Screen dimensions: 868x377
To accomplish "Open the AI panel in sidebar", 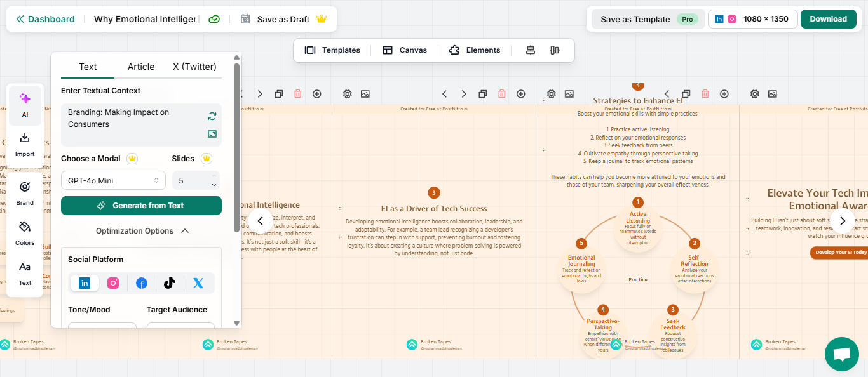I will 25,105.
